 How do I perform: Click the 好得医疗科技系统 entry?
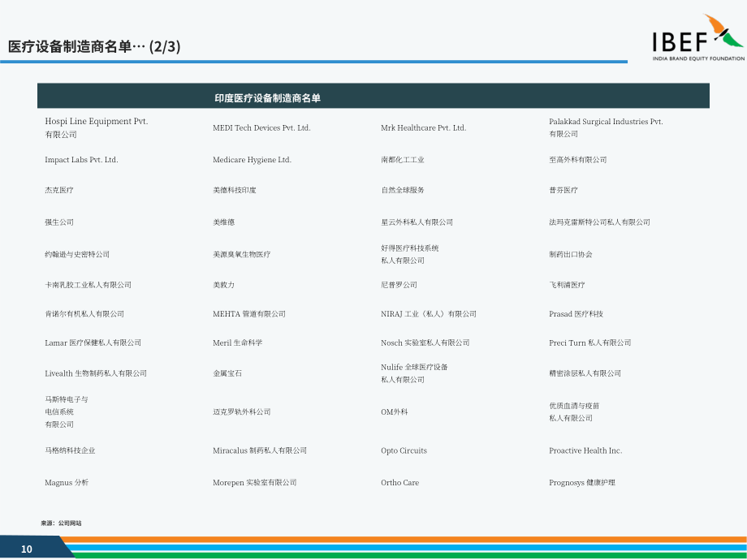click(x=410, y=254)
